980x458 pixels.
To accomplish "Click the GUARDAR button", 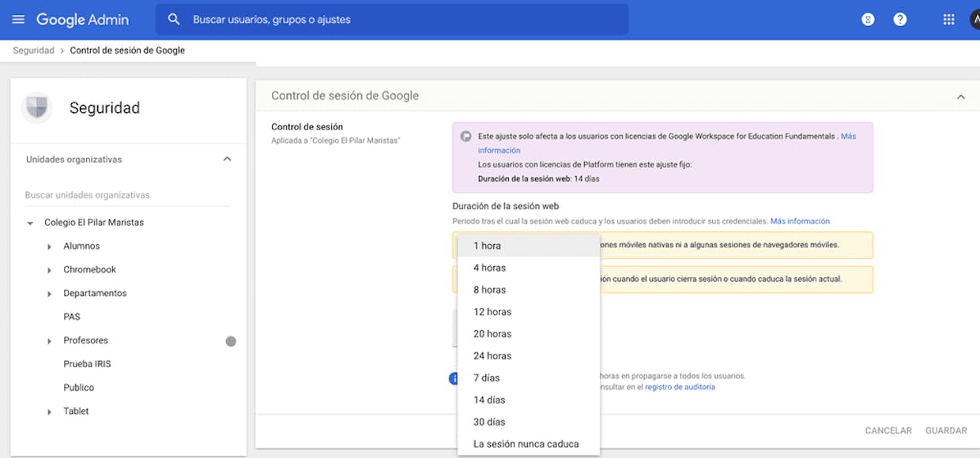I will (946, 431).
